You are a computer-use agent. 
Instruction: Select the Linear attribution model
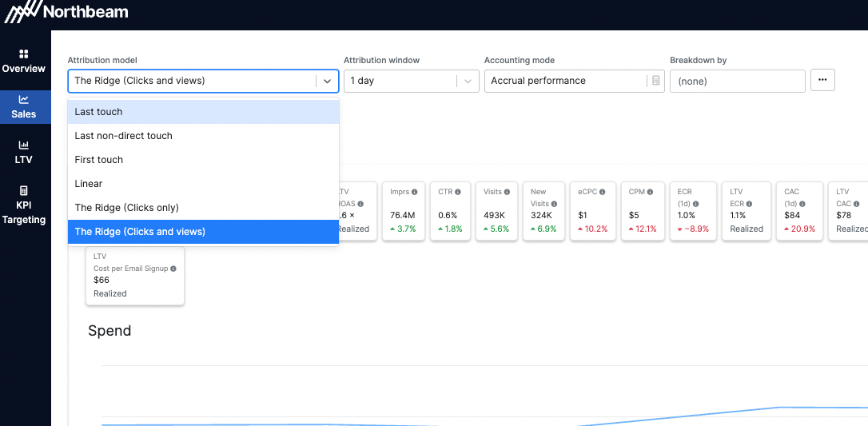[203, 183]
